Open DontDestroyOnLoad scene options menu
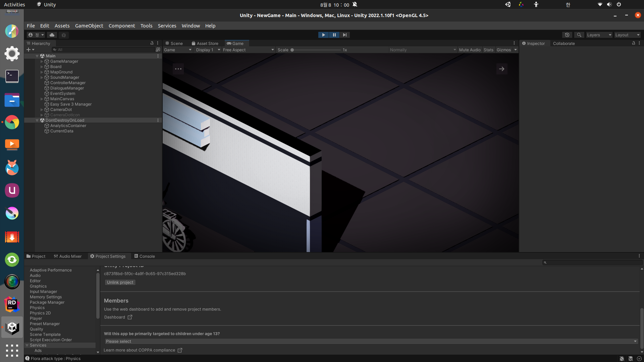 (158, 120)
